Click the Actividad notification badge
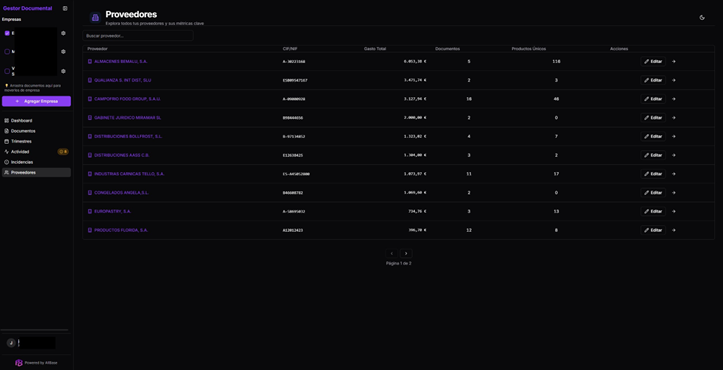Image resolution: width=723 pixels, height=370 pixels. 63,152
